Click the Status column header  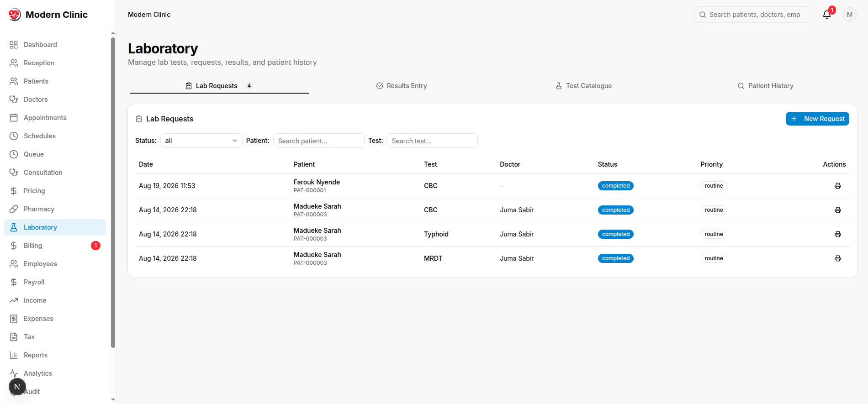[x=608, y=164]
